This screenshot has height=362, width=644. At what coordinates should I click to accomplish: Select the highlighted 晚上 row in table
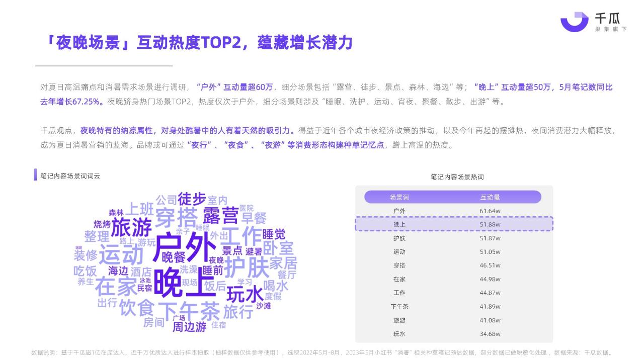tap(454, 224)
